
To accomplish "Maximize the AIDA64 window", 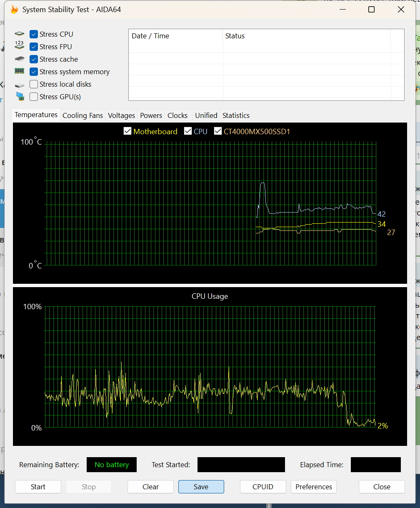I will point(371,9).
